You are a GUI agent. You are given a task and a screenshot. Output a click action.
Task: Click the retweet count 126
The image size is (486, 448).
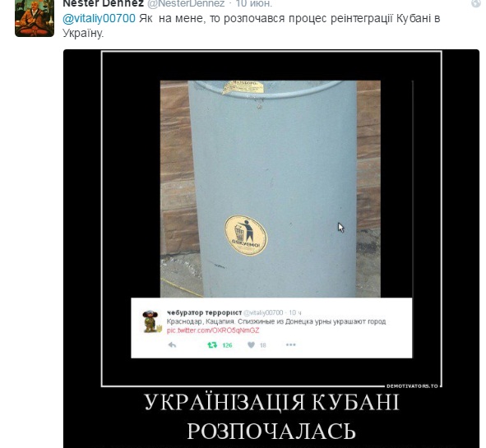[x=227, y=345]
